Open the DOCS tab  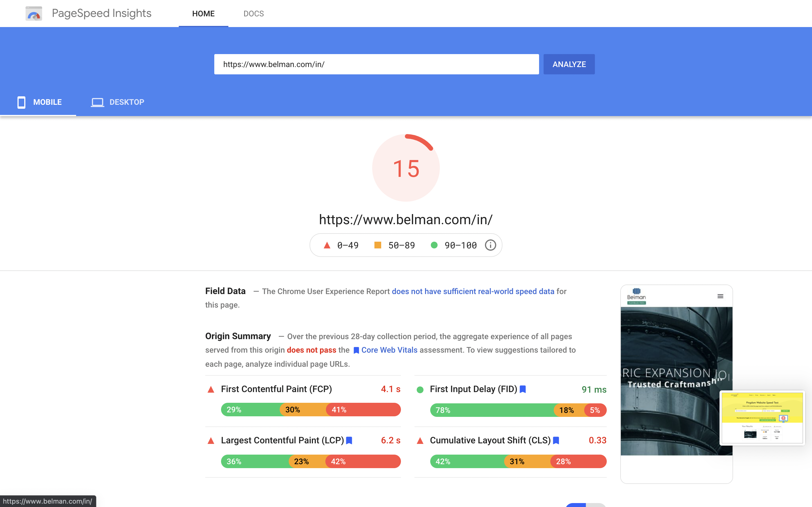(x=254, y=14)
